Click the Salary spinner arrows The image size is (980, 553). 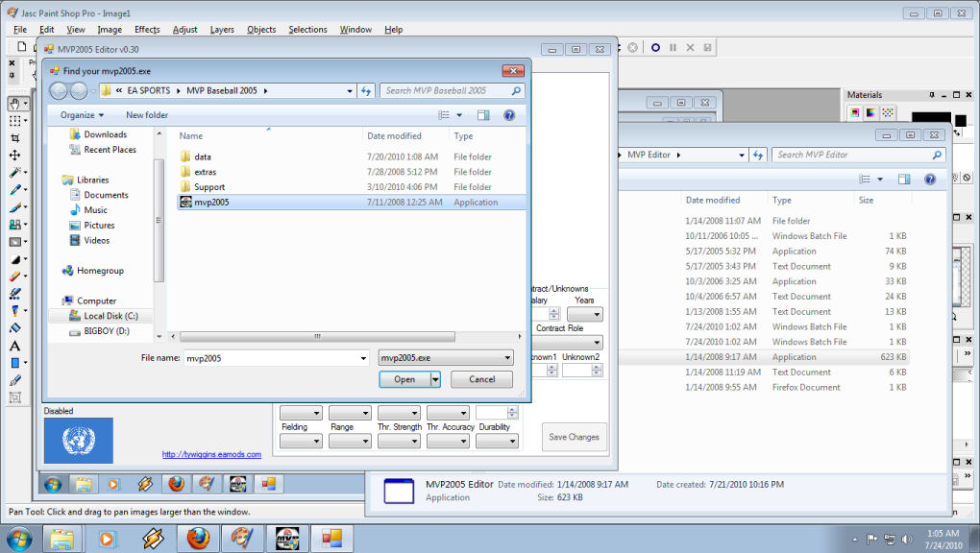coord(553,314)
